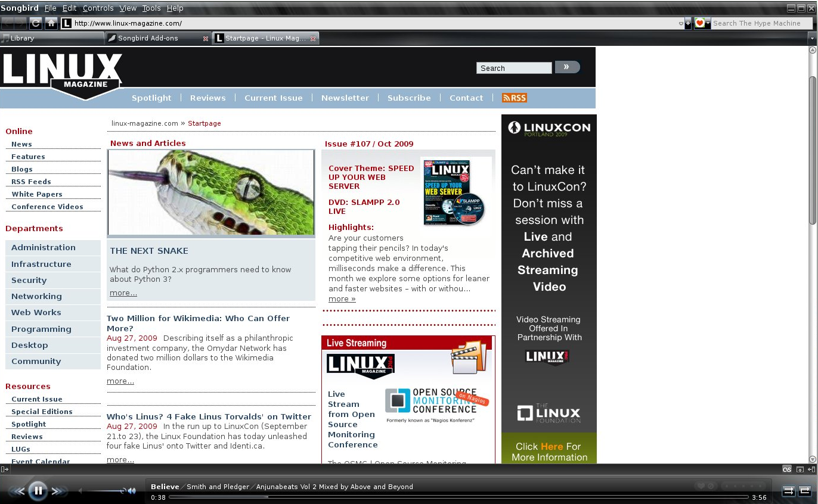This screenshot has width=818, height=504.
Task: Open Special Editions under Resources
Action: pos(42,412)
